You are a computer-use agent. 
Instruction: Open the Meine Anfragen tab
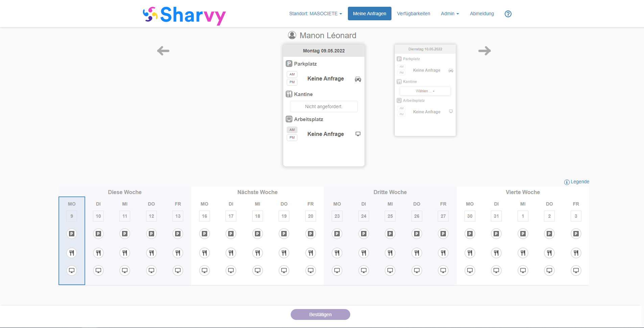pyautogui.click(x=369, y=14)
